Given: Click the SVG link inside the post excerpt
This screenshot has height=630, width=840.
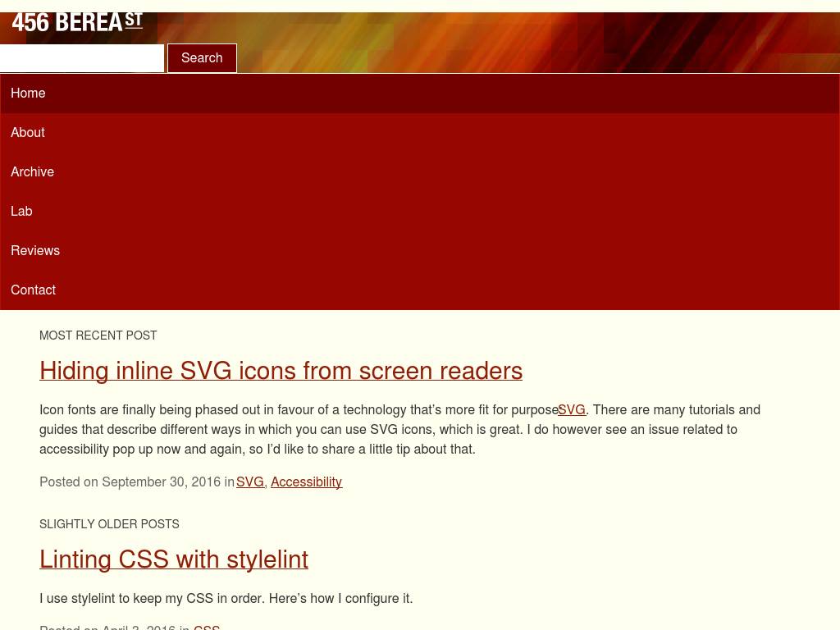Looking at the screenshot, I should click(572, 410).
